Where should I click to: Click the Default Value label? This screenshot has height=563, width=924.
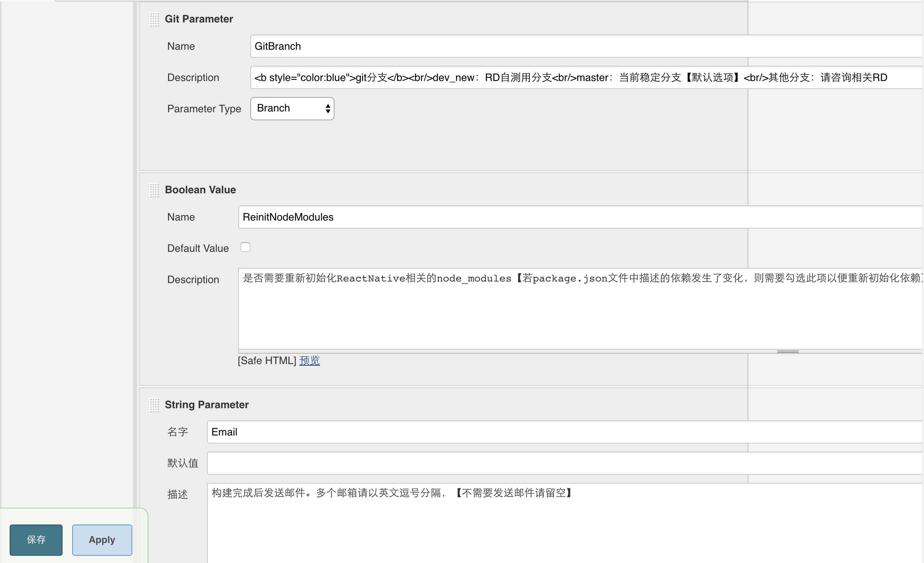[198, 248]
